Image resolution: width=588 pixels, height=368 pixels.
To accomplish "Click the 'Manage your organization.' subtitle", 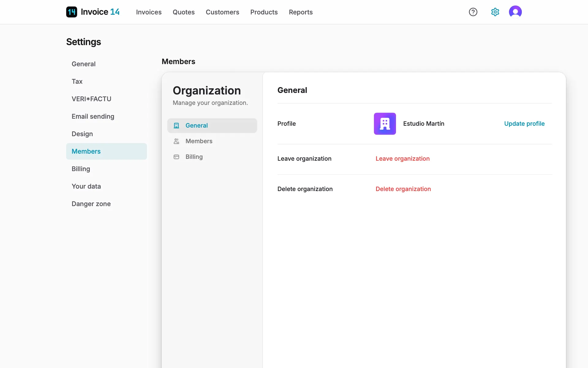I will pyautogui.click(x=210, y=103).
